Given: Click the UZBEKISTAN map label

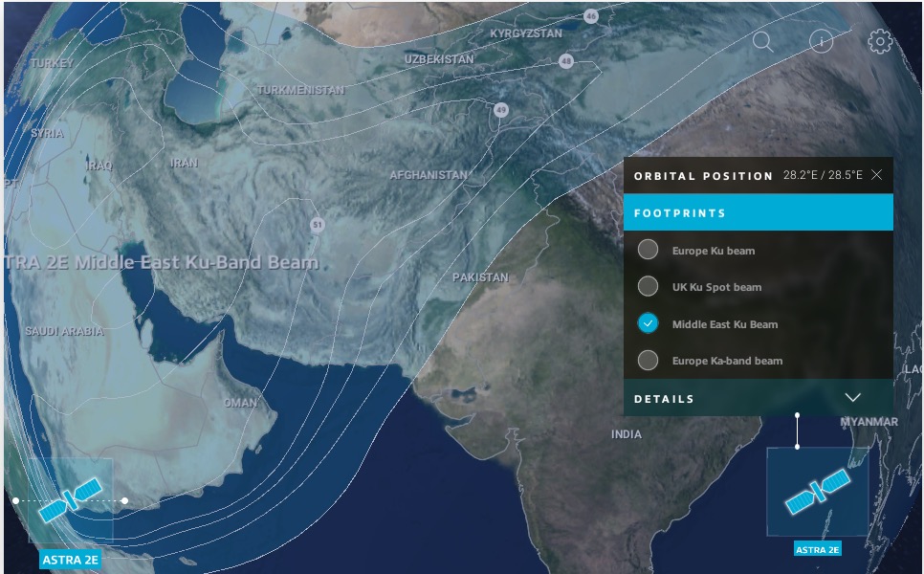Looking at the screenshot, I should [439, 59].
